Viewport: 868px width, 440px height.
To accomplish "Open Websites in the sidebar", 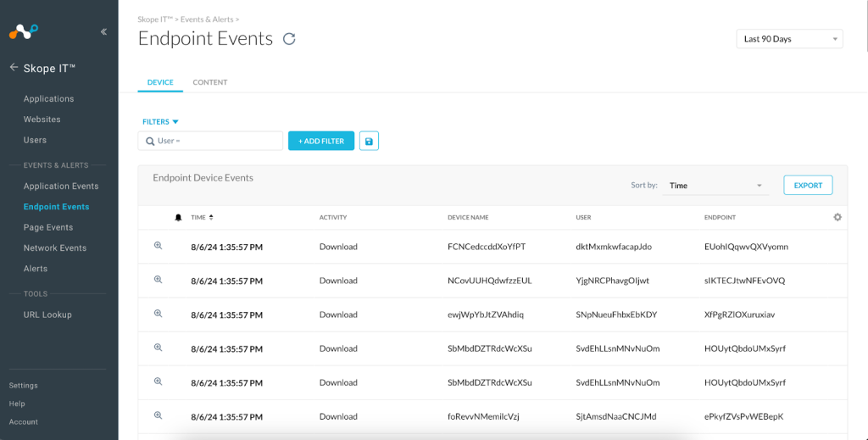I will click(42, 119).
